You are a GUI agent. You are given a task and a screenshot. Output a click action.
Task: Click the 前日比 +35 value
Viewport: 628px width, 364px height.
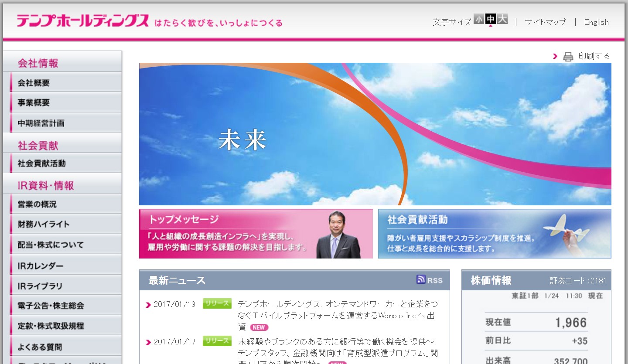pos(580,341)
